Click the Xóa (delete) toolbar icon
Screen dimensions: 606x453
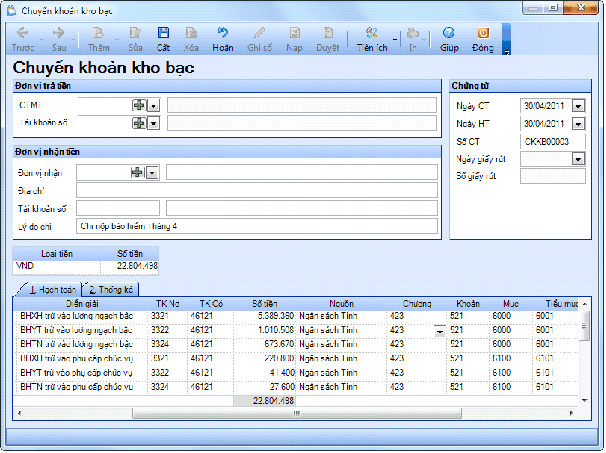coord(191,39)
